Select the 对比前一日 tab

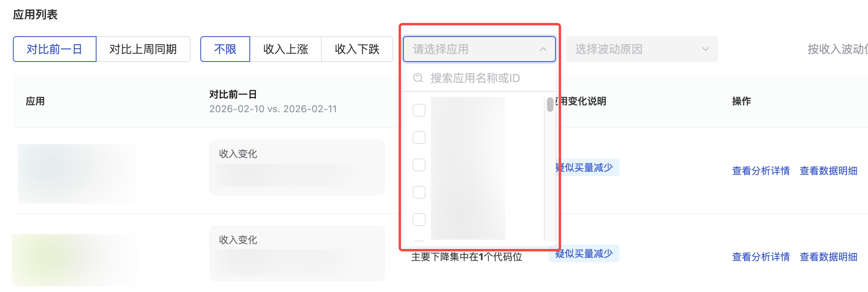coord(55,49)
